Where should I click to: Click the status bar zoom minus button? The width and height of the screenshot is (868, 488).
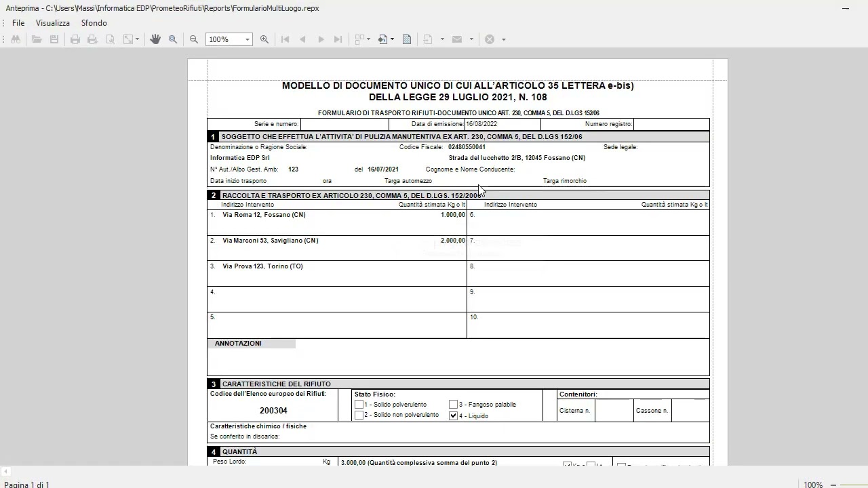834,485
